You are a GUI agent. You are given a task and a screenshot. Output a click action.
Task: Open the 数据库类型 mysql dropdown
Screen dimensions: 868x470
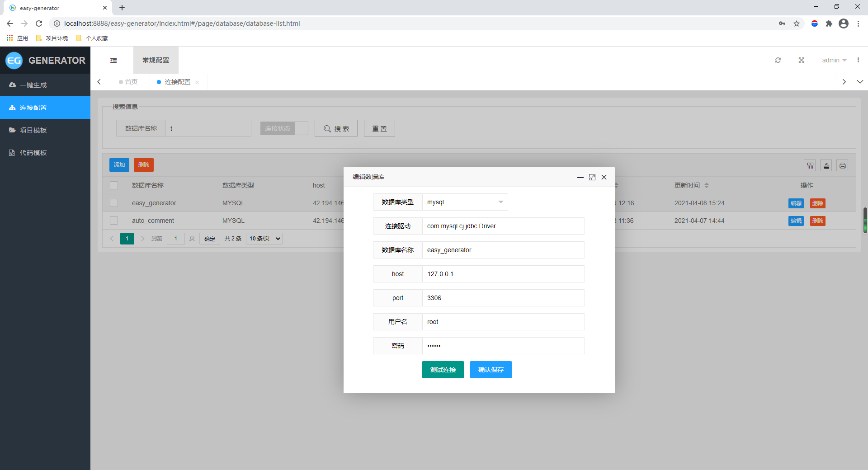pyautogui.click(x=465, y=202)
